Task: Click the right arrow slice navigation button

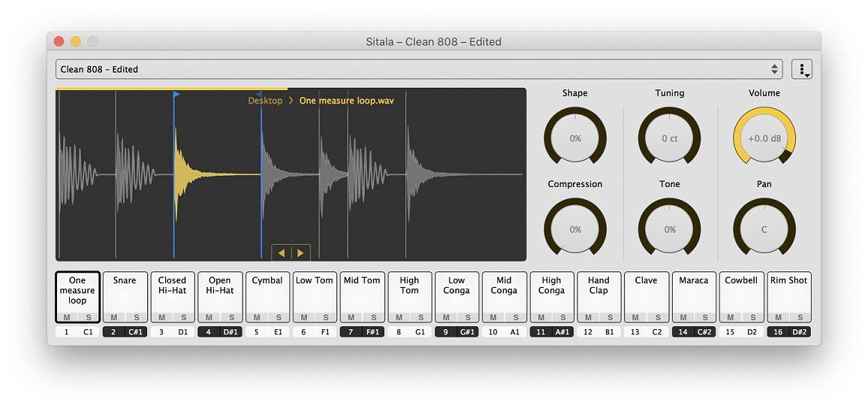Action: 300,253
